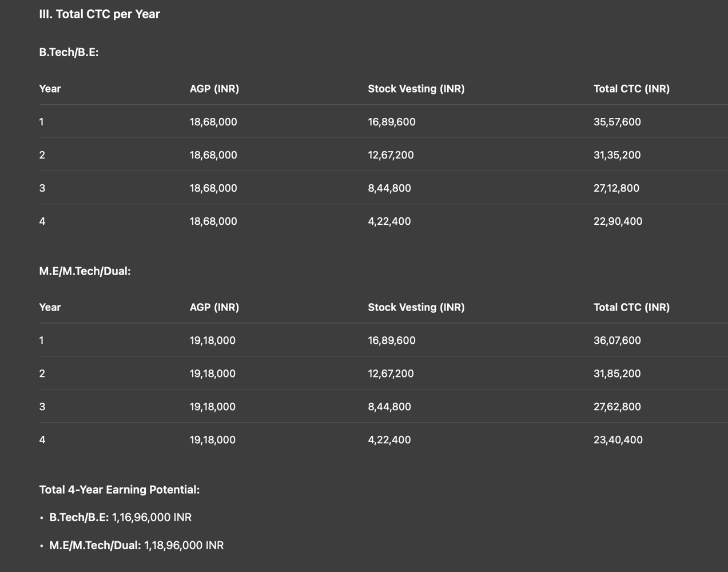The image size is (728, 572).
Task: Click the 'M.E/M.Tech/Dual:' section label
Action: click(85, 271)
